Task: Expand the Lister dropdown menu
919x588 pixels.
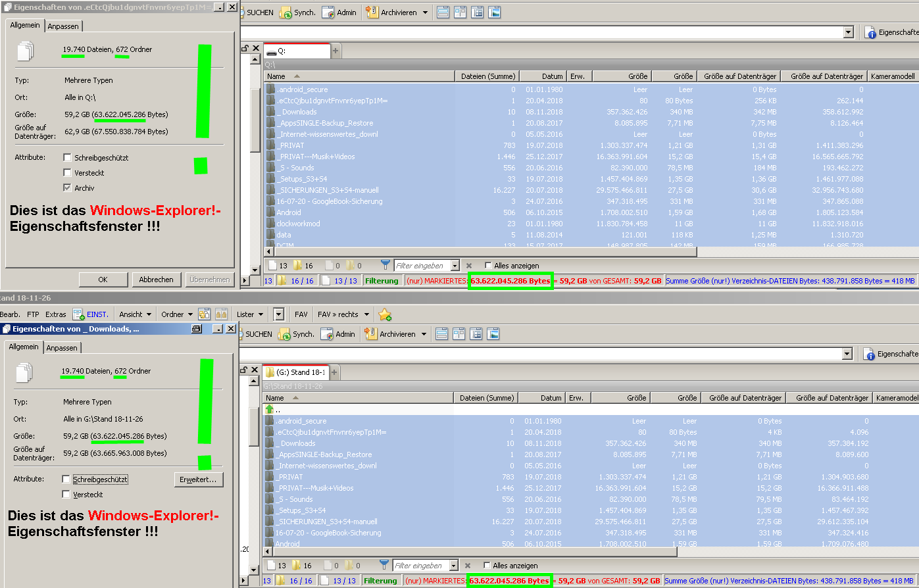Action: click(250, 315)
